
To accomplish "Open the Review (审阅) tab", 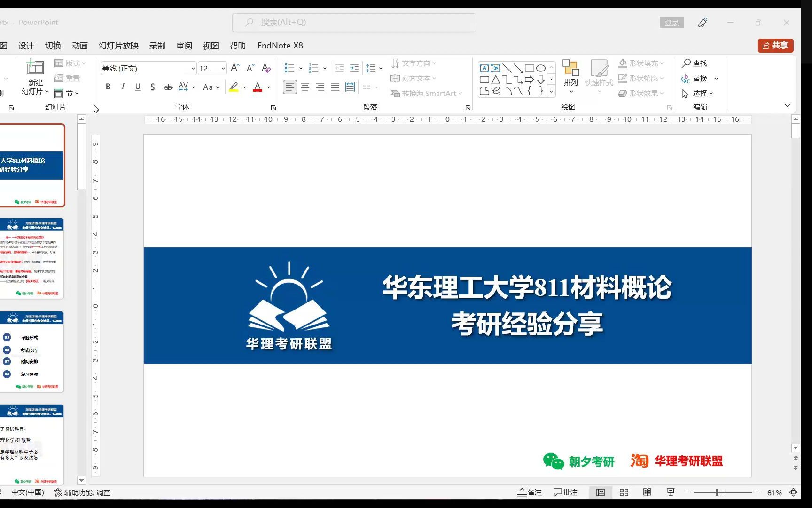I will click(x=184, y=46).
